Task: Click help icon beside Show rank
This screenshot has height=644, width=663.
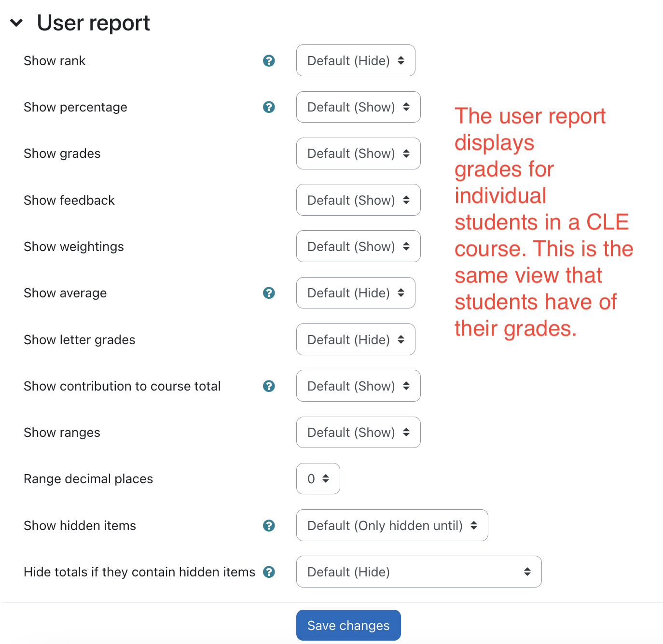Action: pos(269,61)
